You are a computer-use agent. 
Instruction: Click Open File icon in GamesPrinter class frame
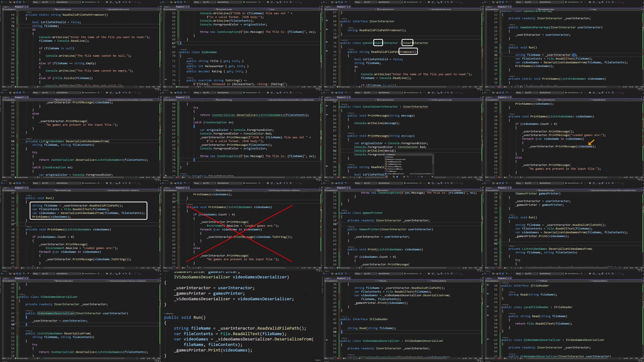336,183
